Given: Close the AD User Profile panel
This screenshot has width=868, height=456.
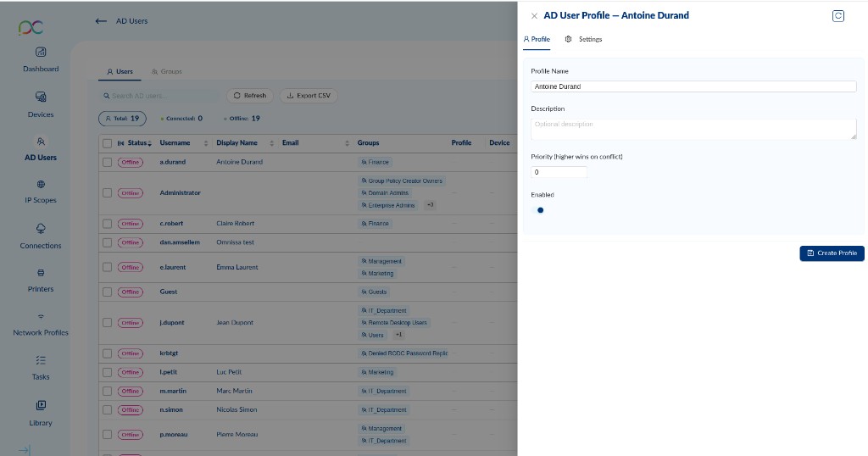Looking at the screenshot, I should [x=534, y=16].
